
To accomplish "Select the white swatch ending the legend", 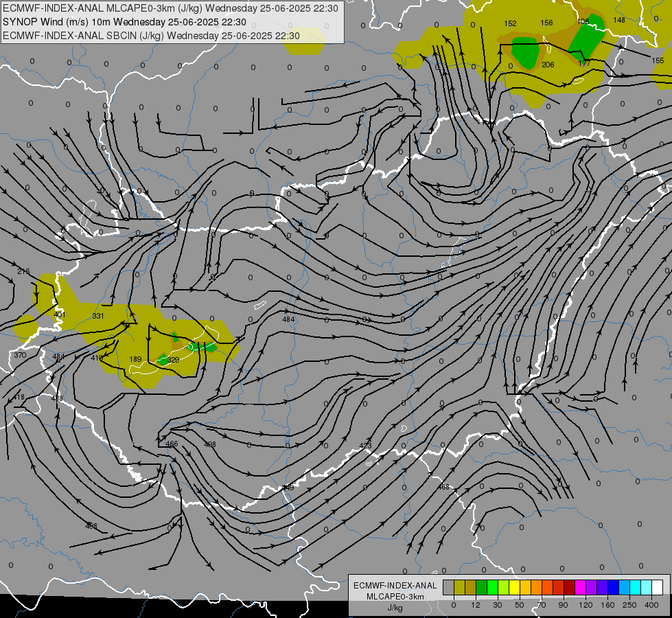I will pos(657,587).
